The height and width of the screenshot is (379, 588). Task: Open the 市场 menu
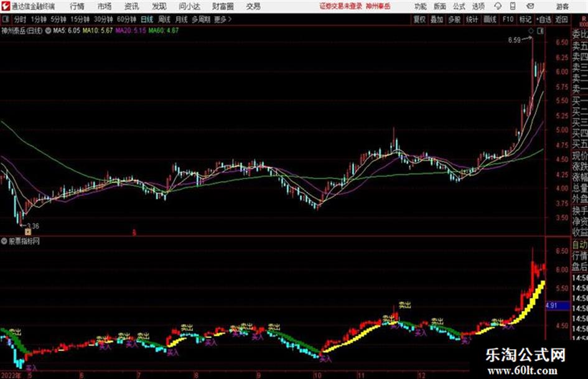tap(105, 6)
